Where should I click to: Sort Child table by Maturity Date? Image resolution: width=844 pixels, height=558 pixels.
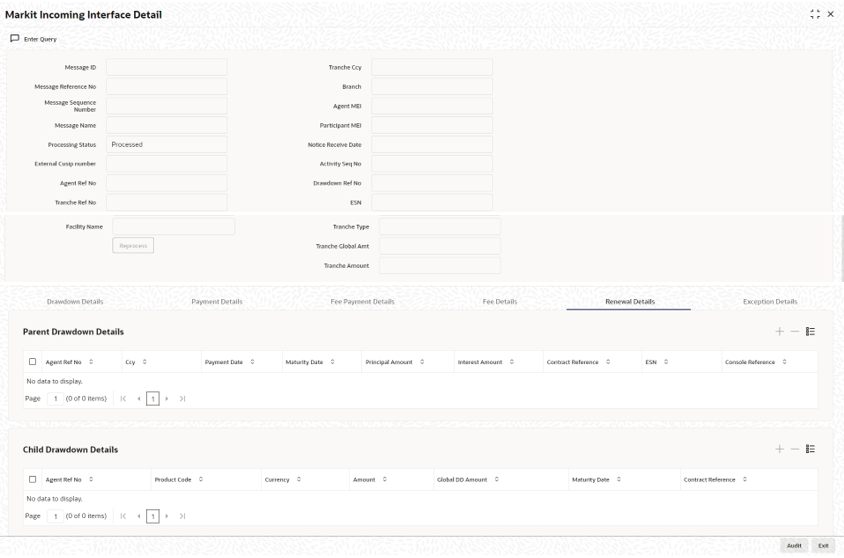click(618, 479)
